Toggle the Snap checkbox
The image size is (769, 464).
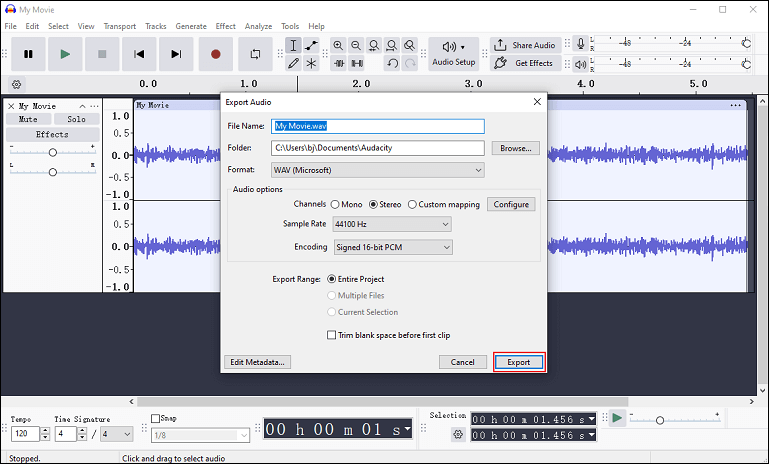(x=155, y=418)
